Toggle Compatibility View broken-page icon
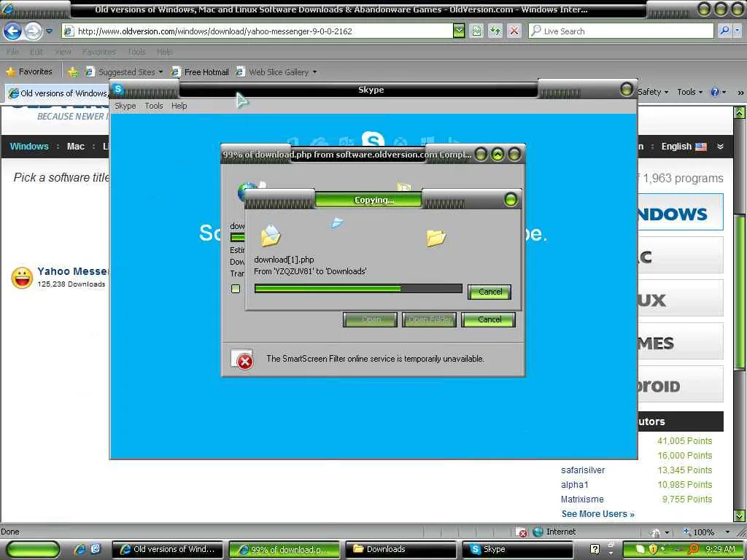The width and height of the screenshot is (747, 560). pyautogui.click(x=476, y=31)
